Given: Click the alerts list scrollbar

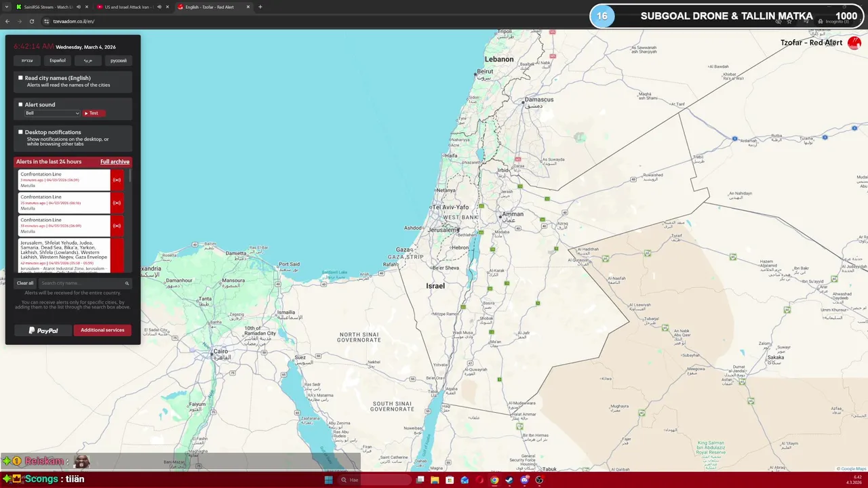Looking at the screenshot, I should click(x=130, y=176).
